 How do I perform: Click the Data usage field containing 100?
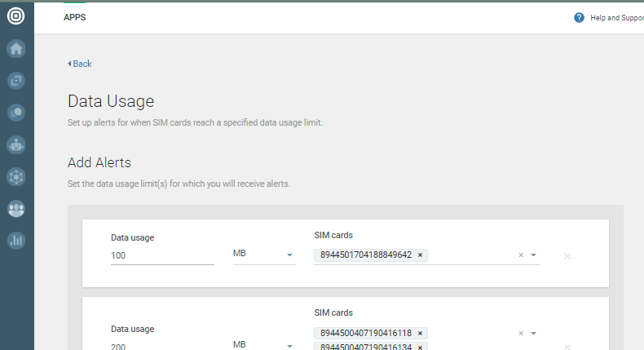pos(161,255)
